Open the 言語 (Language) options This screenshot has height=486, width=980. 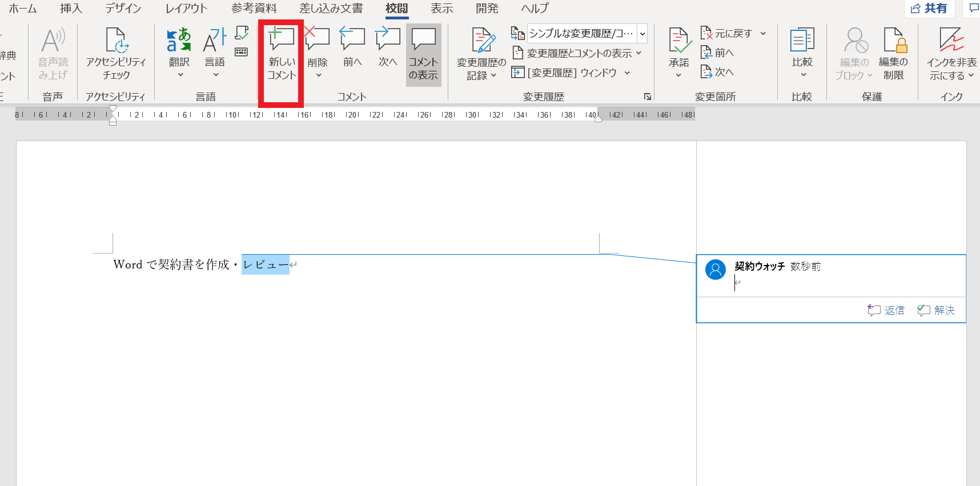coord(215,47)
